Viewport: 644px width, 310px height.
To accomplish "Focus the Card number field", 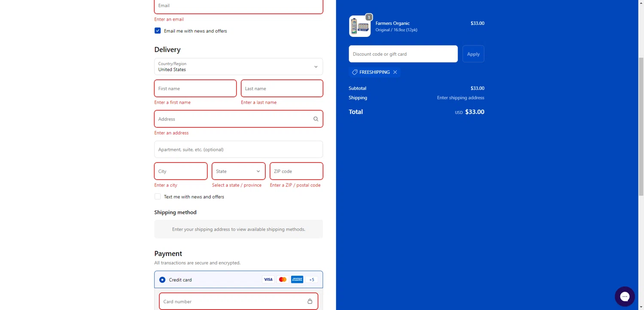I will (239, 301).
